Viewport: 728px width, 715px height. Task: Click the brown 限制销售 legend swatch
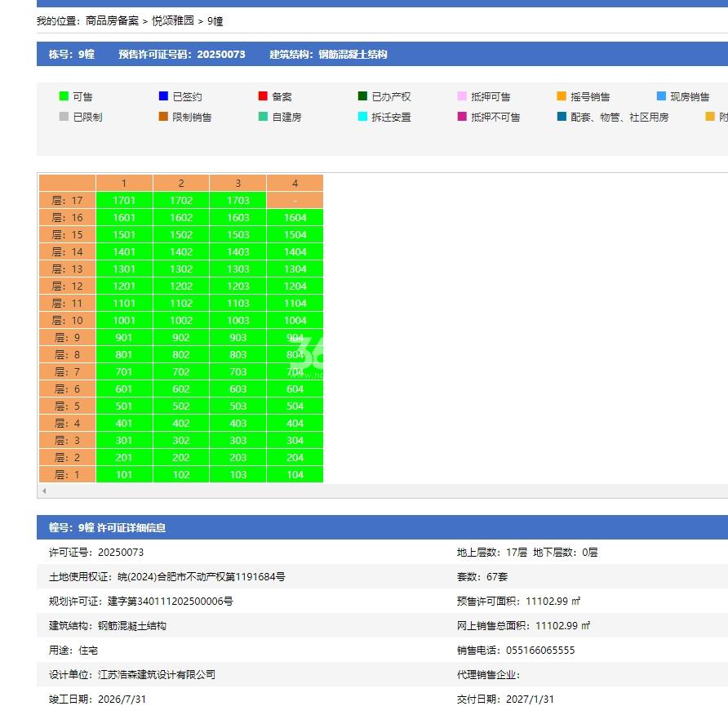pyautogui.click(x=163, y=117)
